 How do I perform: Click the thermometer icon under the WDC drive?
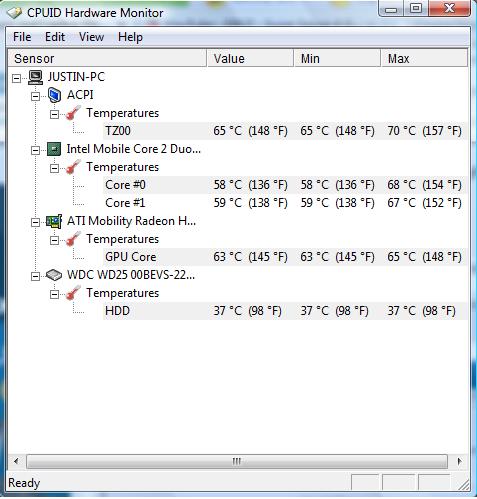coord(73,293)
